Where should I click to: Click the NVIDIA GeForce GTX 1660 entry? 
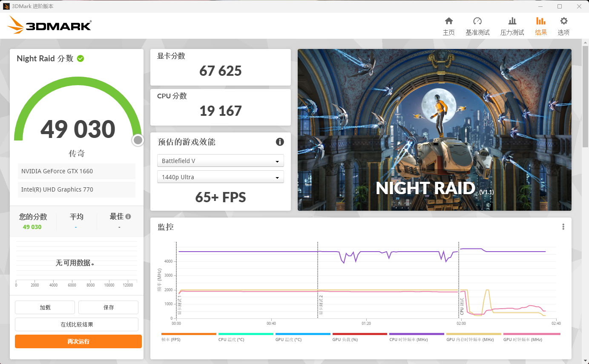[77, 171]
